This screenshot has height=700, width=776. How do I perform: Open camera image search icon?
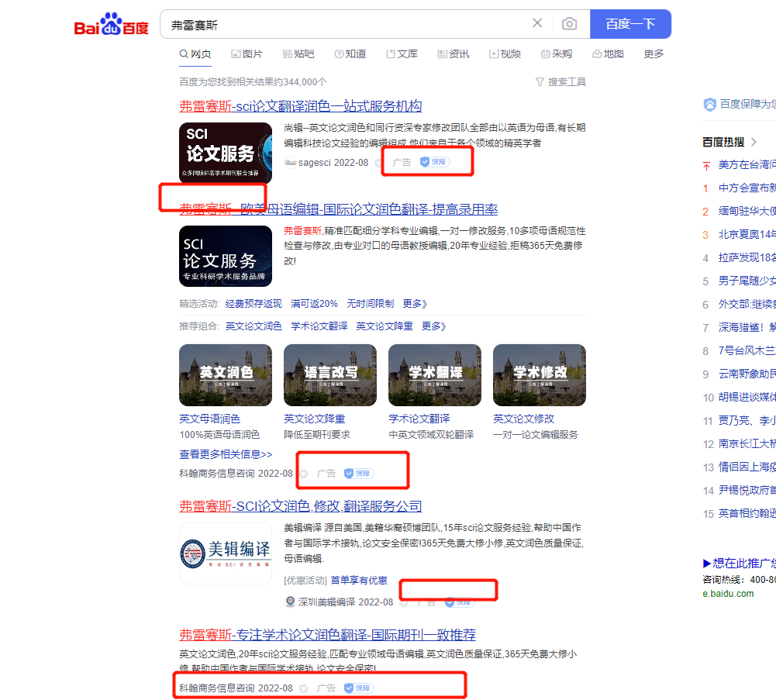[569, 24]
